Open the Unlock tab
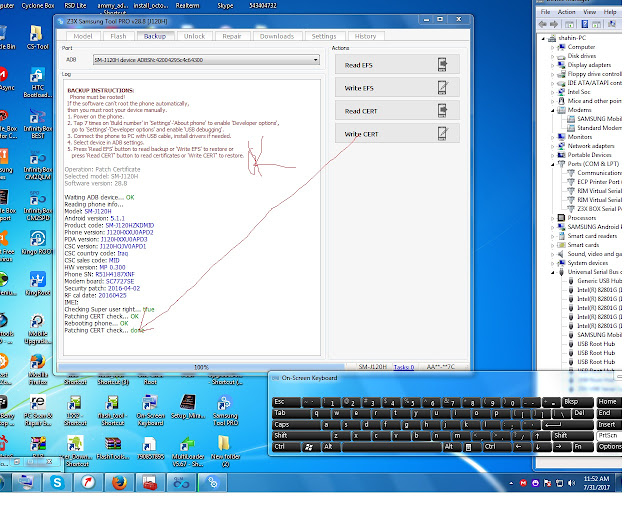Image resolution: width=640 pixels, height=512 pixels. 194,36
